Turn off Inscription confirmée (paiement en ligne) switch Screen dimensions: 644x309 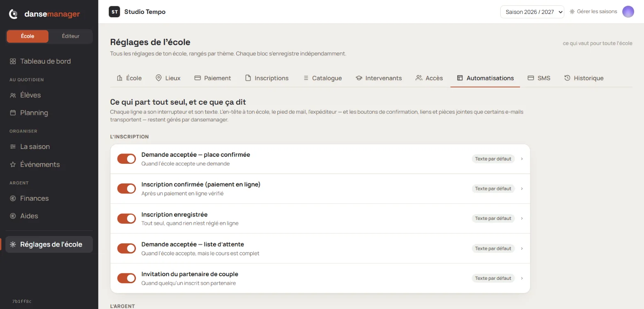point(126,189)
